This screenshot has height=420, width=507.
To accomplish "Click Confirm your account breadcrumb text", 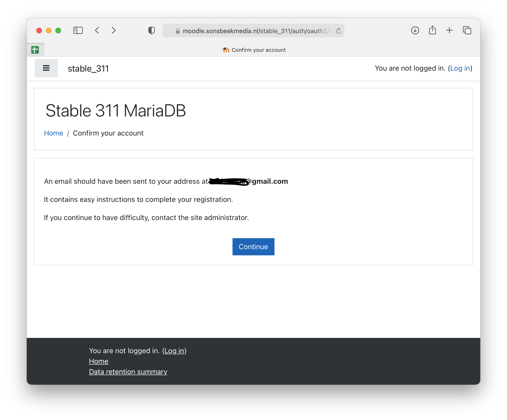I will (108, 133).
